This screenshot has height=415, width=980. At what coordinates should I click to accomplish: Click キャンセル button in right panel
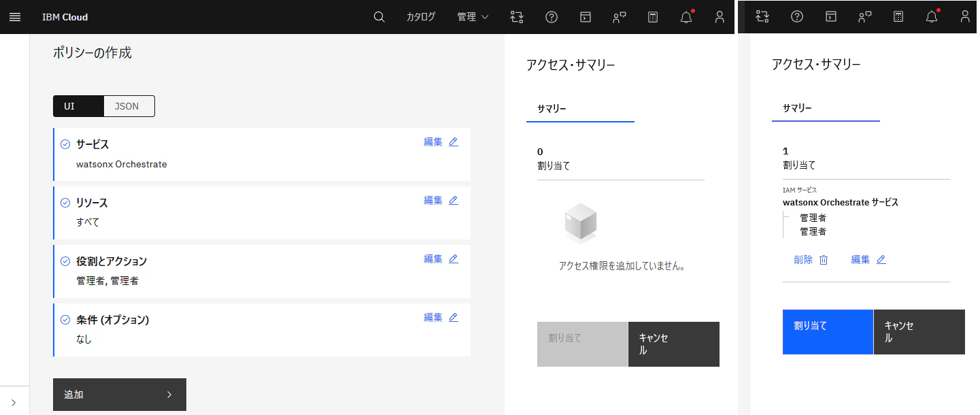pyautogui.click(x=919, y=332)
